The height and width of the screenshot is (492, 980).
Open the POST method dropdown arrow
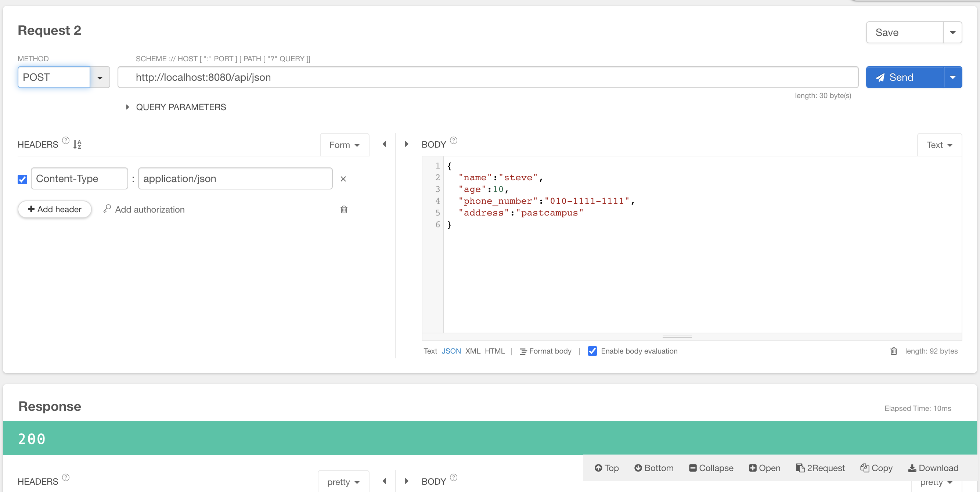(100, 77)
